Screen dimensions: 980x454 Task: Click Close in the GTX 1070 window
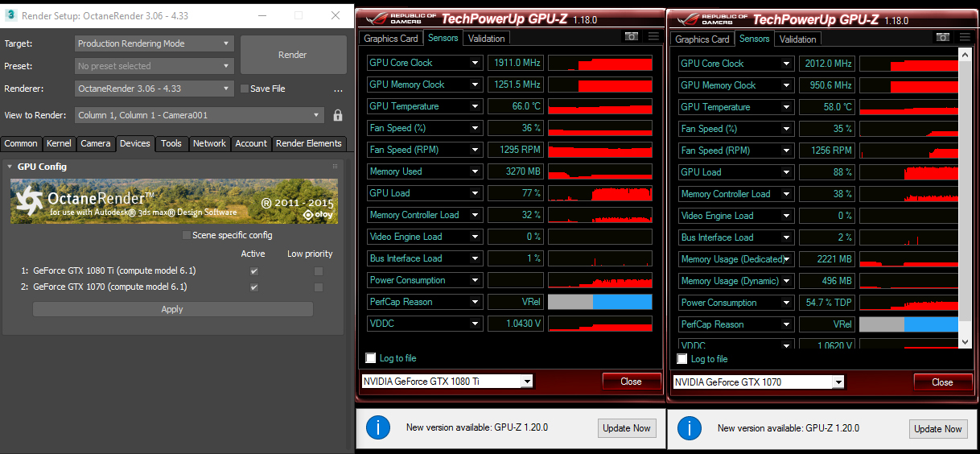[942, 382]
